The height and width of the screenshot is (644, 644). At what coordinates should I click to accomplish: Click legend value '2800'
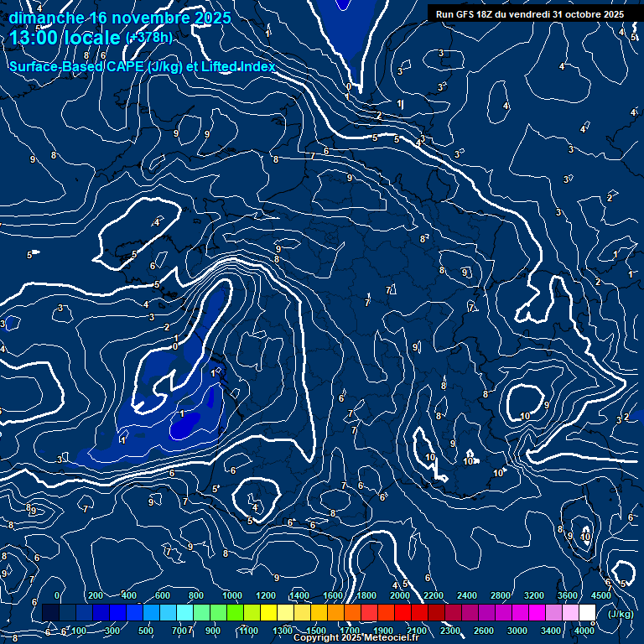coord(501,595)
